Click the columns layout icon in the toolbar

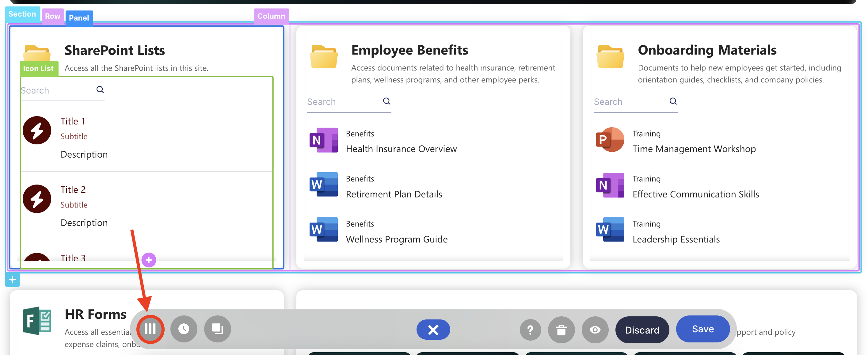[150, 329]
